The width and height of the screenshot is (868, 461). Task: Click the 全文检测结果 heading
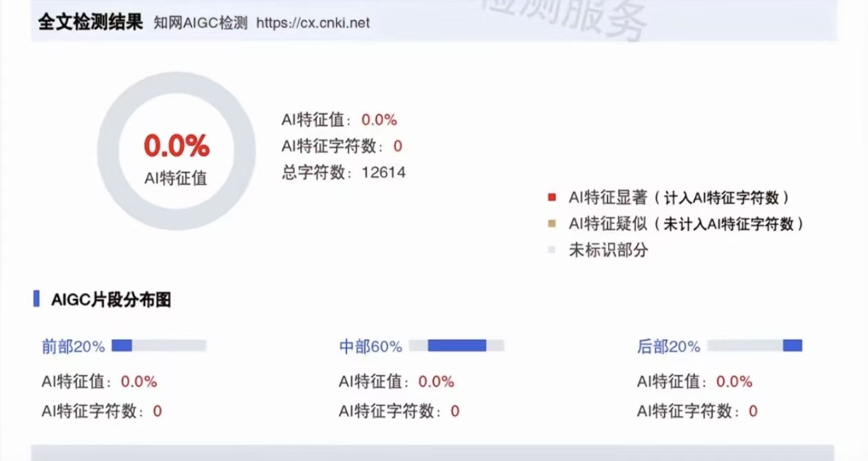pyautogui.click(x=90, y=21)
